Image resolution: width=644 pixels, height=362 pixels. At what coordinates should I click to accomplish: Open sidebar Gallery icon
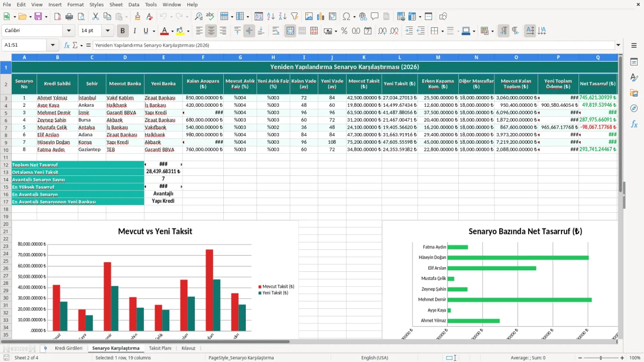pos(634,93)
